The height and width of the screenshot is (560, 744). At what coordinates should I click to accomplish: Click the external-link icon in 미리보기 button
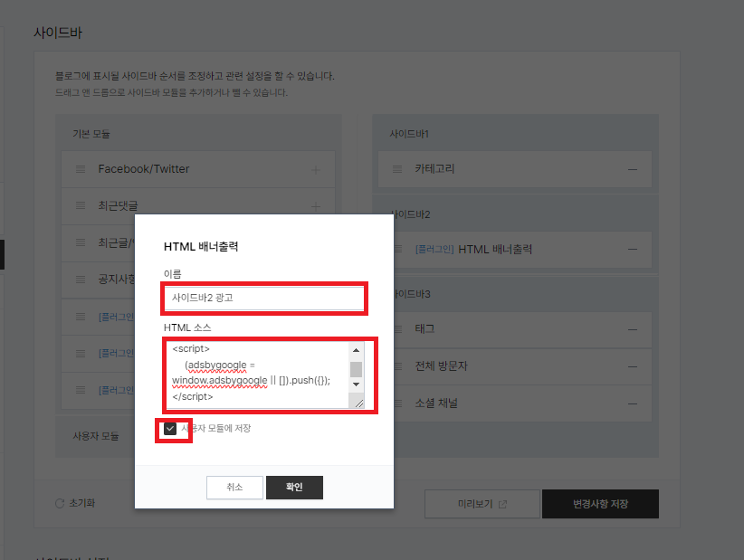click(503, 504)
